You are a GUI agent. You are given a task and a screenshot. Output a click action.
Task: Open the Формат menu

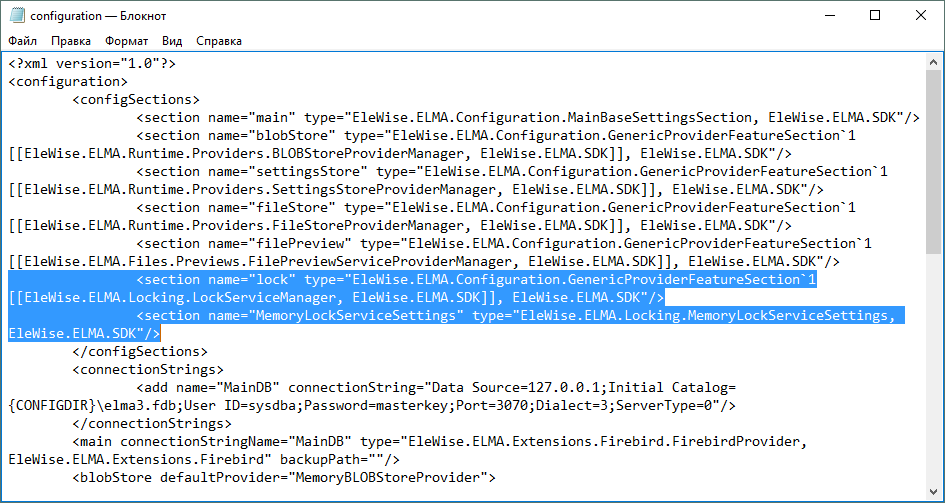click(x=126, y=41)
